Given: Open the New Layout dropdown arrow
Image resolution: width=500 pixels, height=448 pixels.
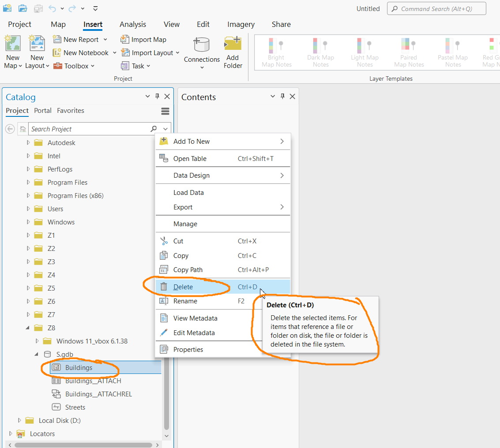Looking at the screenshot, I should (48, 66).
